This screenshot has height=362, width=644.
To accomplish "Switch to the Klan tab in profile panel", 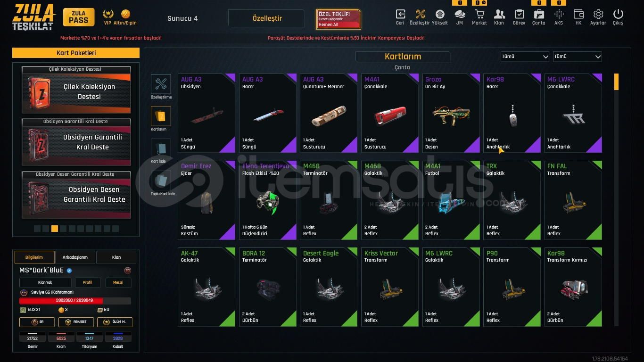I will click(116, 257).
